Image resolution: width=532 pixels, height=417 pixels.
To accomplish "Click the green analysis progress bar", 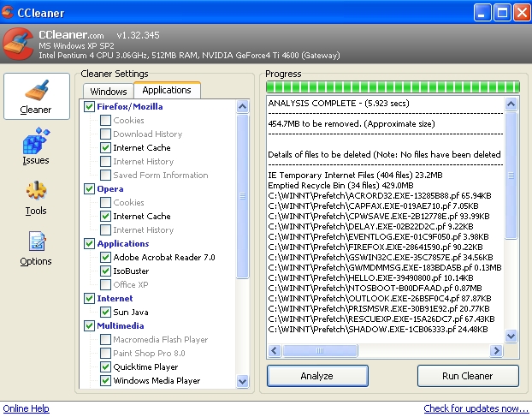I will 393,86.
